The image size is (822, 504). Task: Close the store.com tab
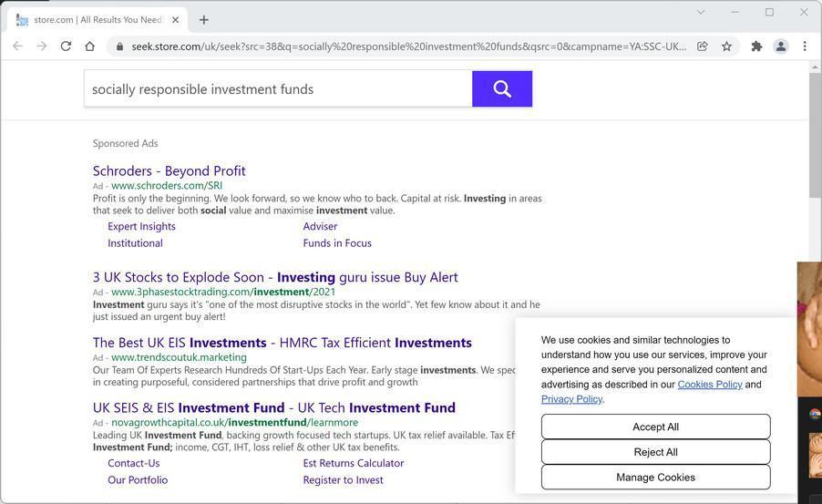pos(176,19)
